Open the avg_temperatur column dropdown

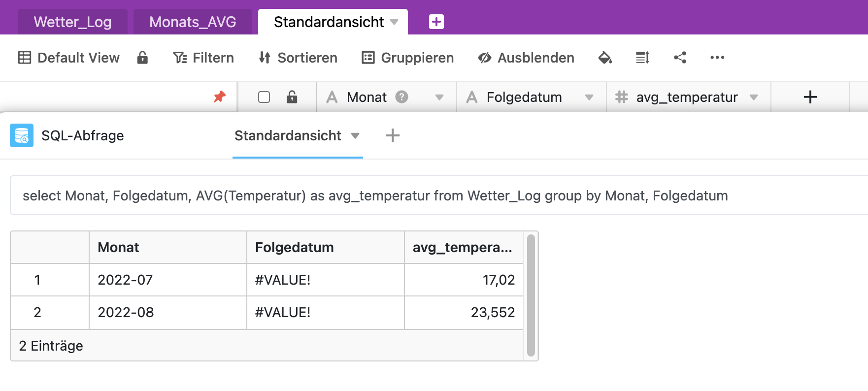753,97
